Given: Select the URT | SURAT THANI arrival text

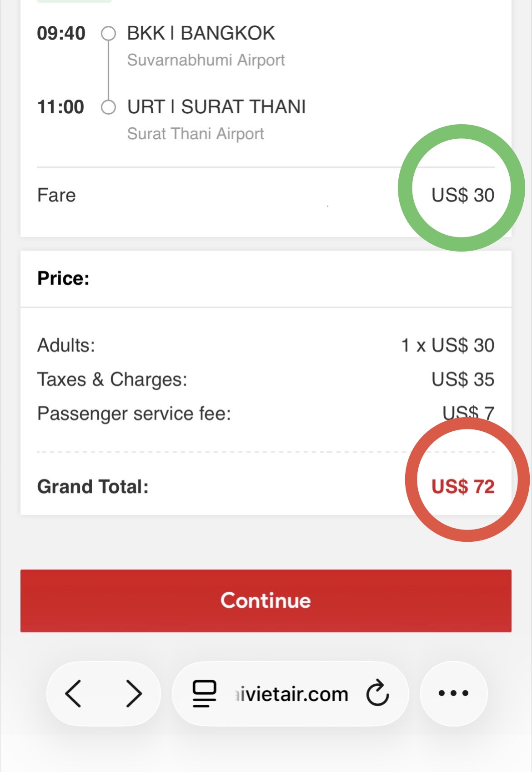Looking at the screenshot, I should pyautogui.click(x=216, y=107).
